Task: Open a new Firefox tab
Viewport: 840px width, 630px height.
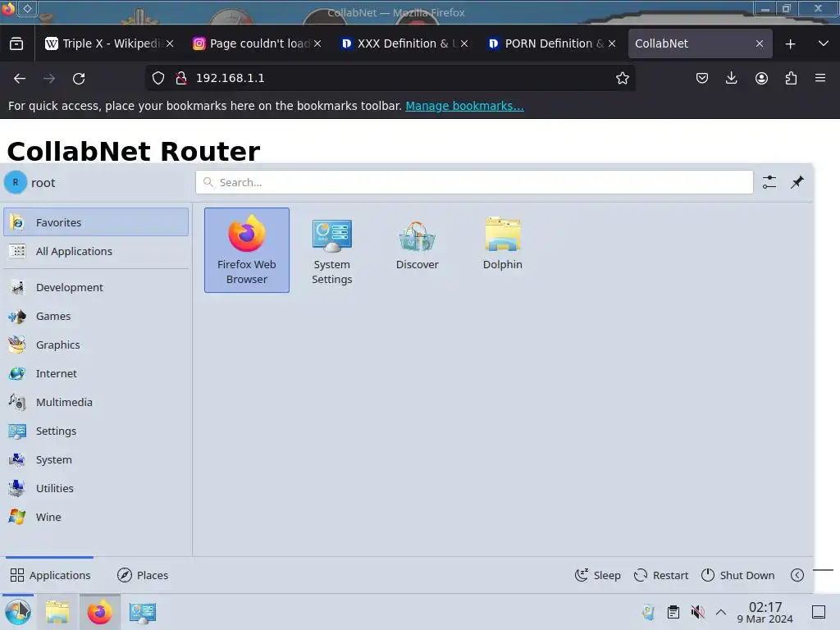Action: pyautogui.click(x=790, y=44)
